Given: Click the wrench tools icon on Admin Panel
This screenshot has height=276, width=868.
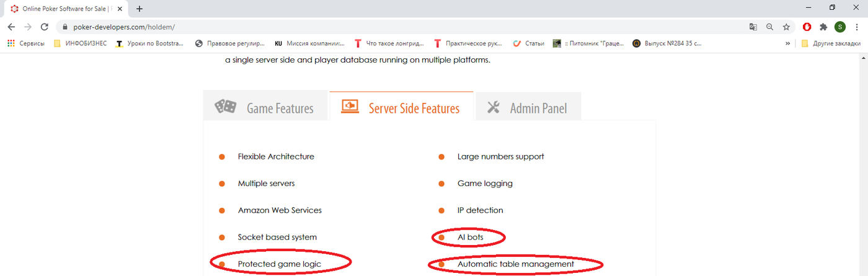Looking at the screenshot, I should [x=494, y=107].
